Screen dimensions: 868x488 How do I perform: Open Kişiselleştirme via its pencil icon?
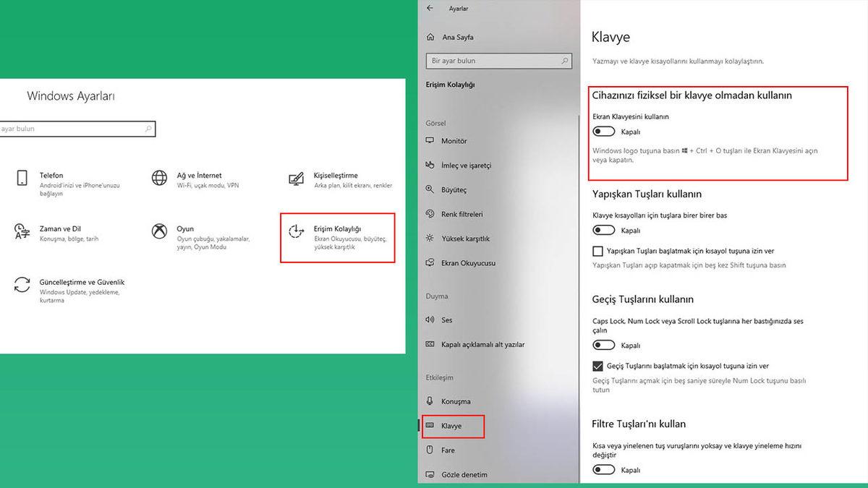295,179
